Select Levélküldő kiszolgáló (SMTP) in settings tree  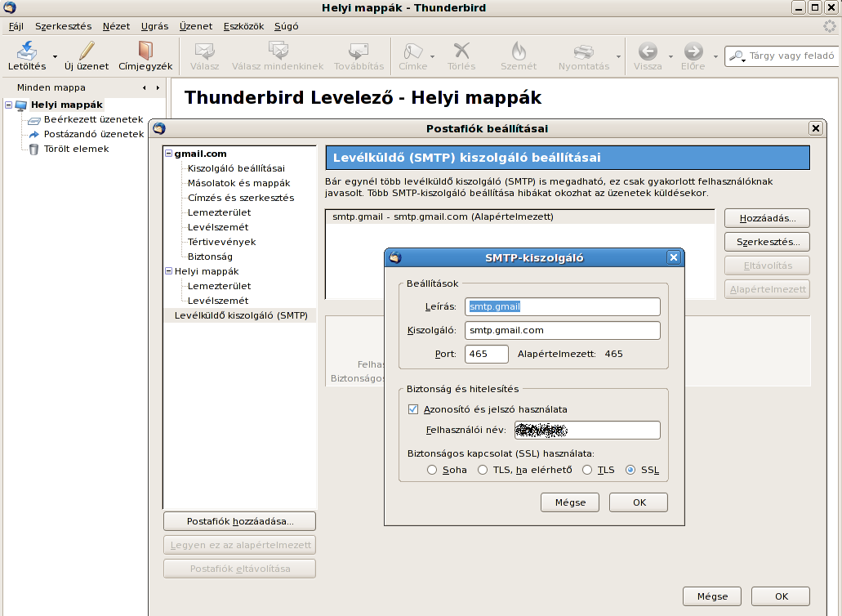(241, 315)
